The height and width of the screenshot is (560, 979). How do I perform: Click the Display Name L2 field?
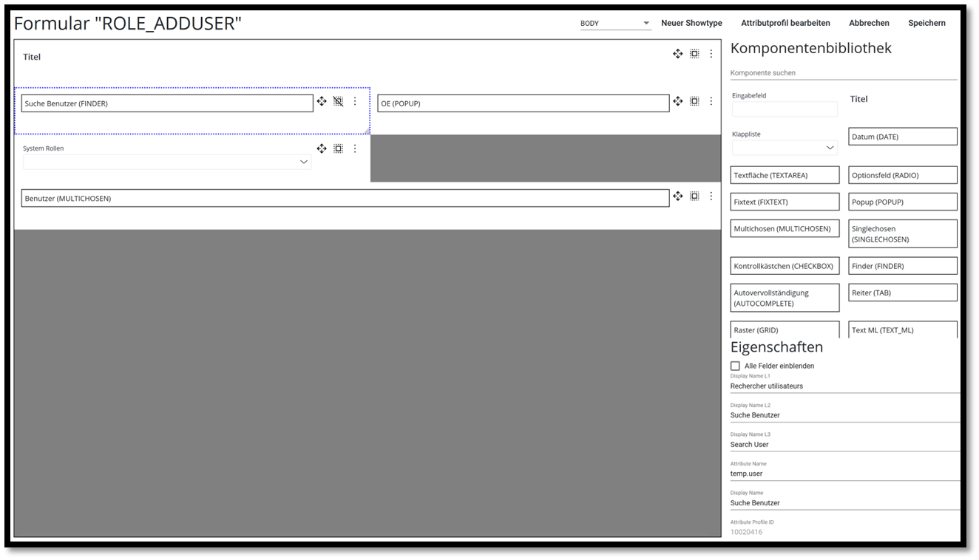coord(845,415)
